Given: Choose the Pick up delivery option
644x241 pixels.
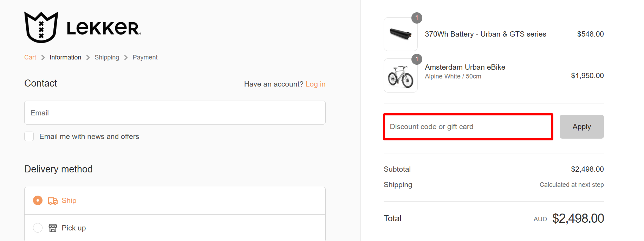Looking at the screenshot, I should (38, 228).
